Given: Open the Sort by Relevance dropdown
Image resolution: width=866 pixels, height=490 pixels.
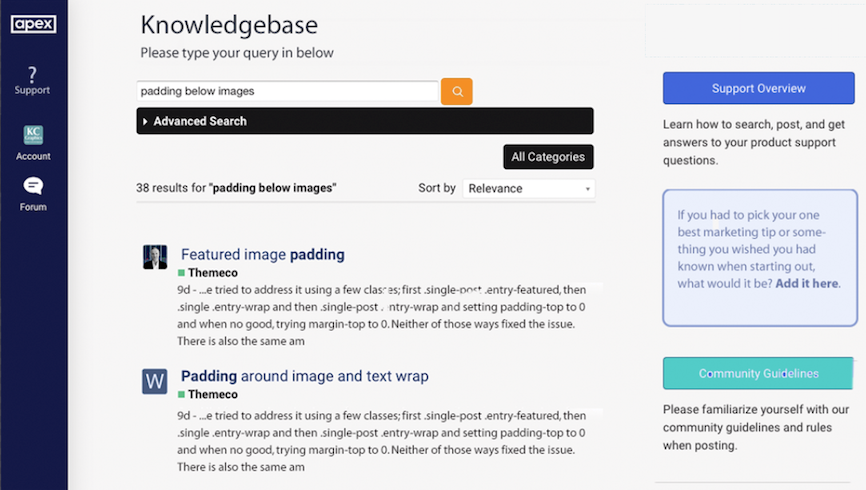Looking at the screenshot, I should coord(528,188).
